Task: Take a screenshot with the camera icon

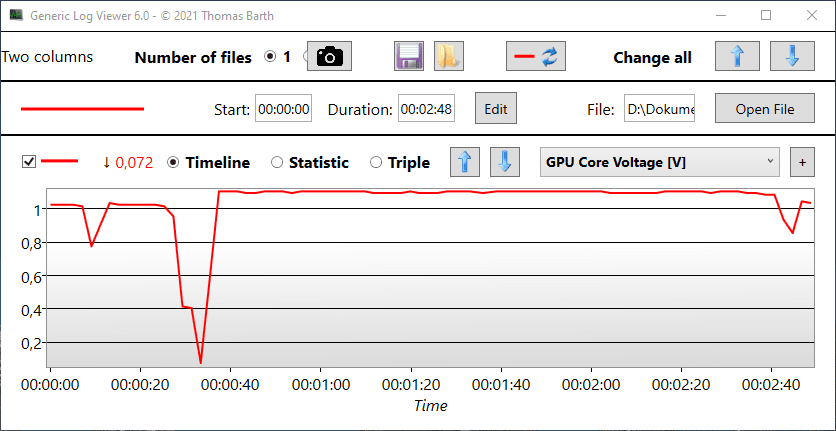Action: tap(329, 56)
